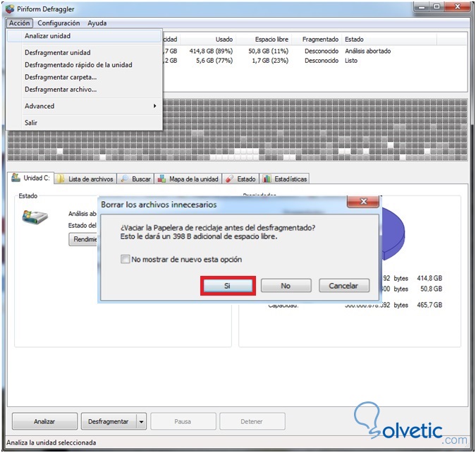
Task: Click the Estadísticas bar chart icon
Action: click(x=267, y=179)
